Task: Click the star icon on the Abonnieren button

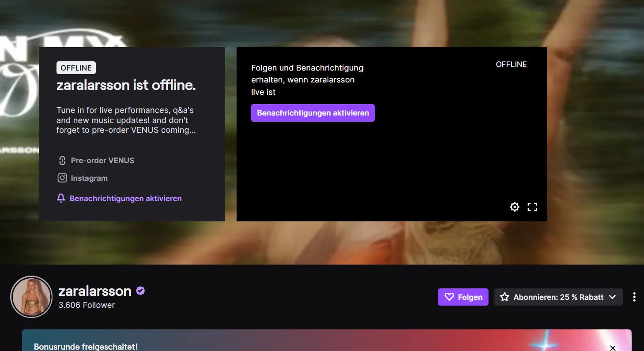Action: click(x=505, y=297)
